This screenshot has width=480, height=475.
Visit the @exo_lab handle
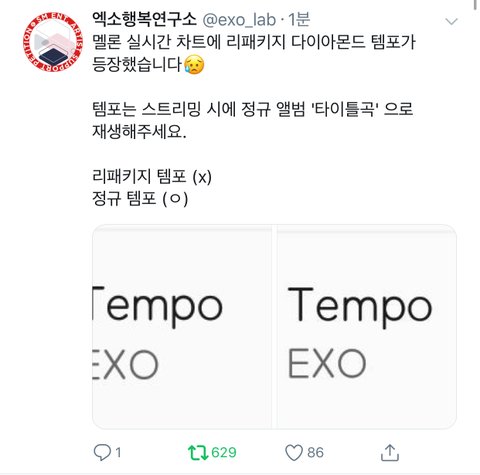pyautogui.click(x=239, y=20)
